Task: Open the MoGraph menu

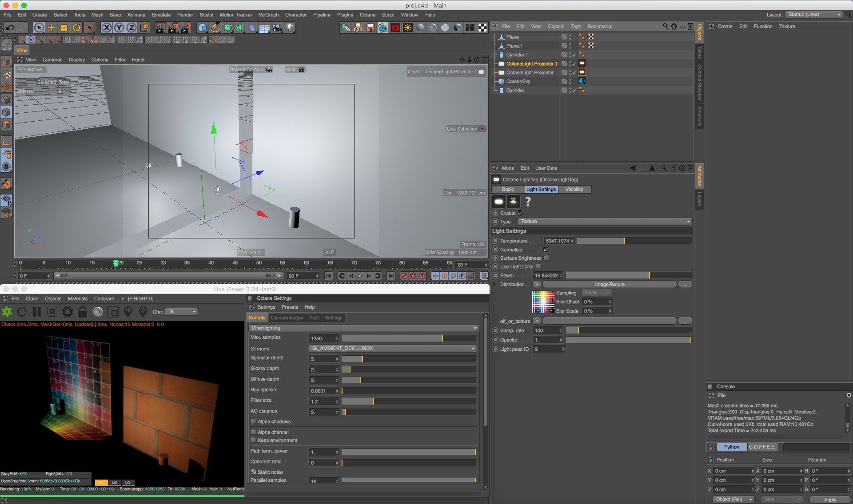Action: click(268, 15)
